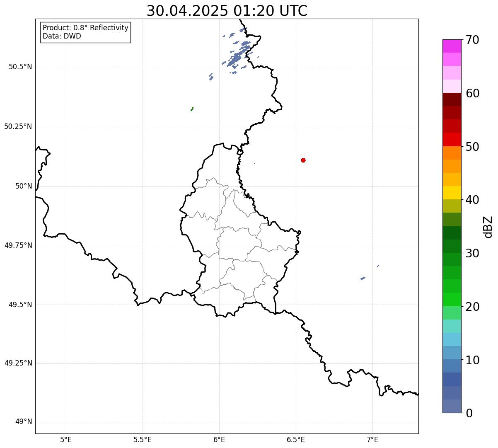
Task: Click the longitude label "6.5°E"
Action: point(296,439)
